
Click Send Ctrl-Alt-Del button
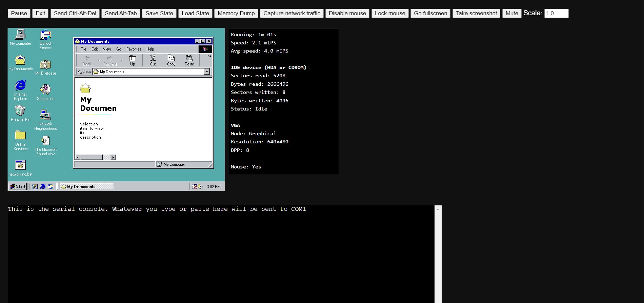click(x=75, y=13)
